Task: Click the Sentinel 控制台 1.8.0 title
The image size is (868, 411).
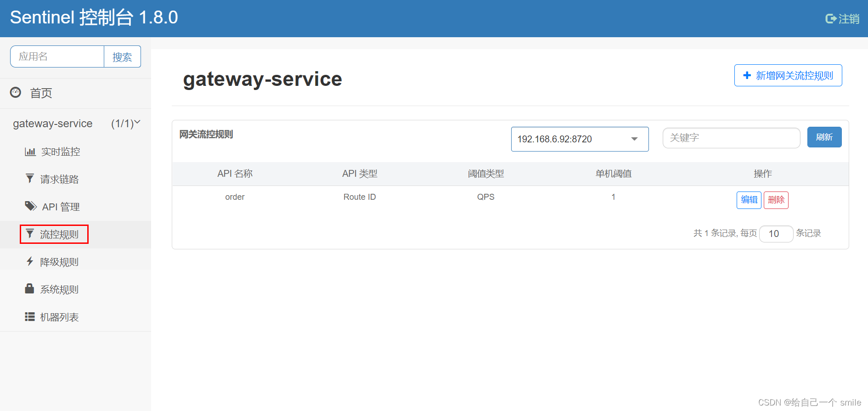Action: [94, 17]
